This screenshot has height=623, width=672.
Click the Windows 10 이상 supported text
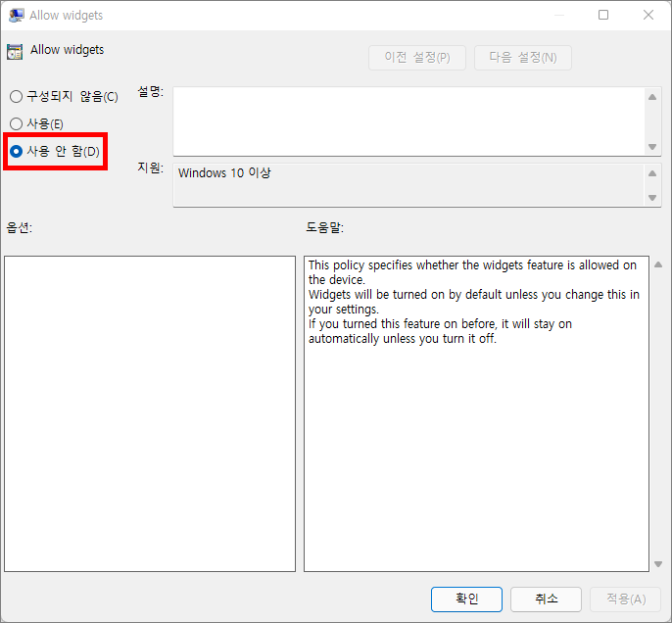click(224, 172)
